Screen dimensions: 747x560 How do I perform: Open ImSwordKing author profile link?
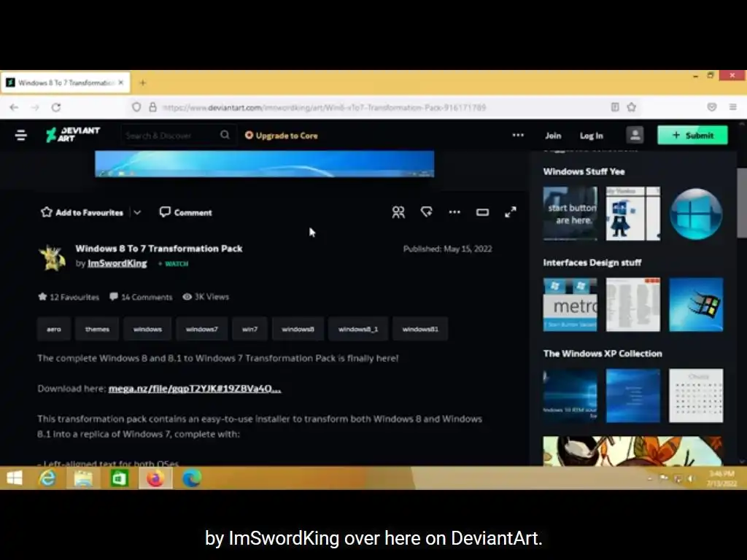117,263
